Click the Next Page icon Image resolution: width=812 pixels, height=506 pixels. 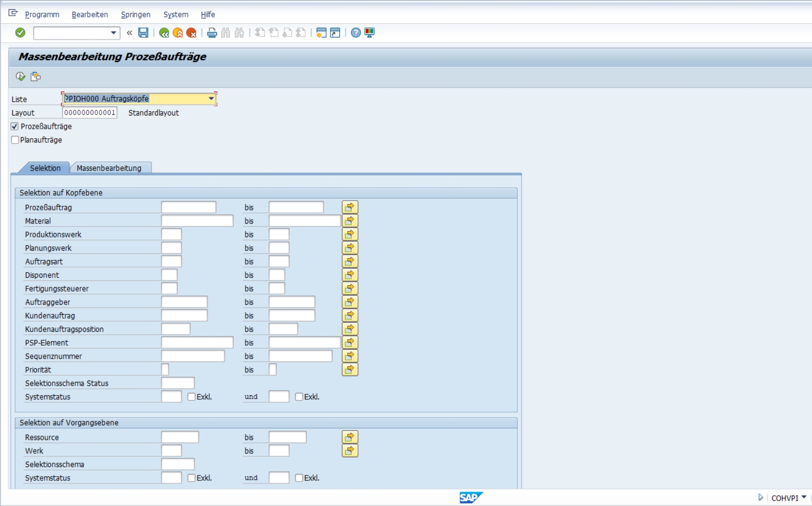(287, 32)
